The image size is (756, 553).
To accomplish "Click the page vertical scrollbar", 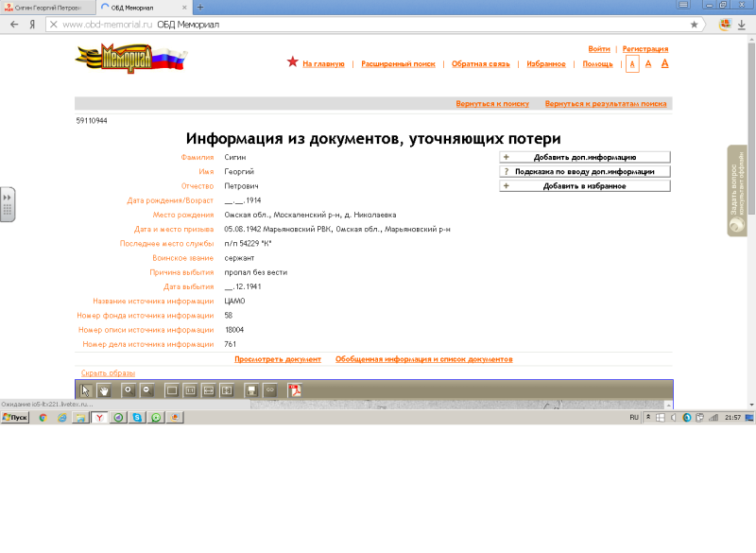I will 751,129.
